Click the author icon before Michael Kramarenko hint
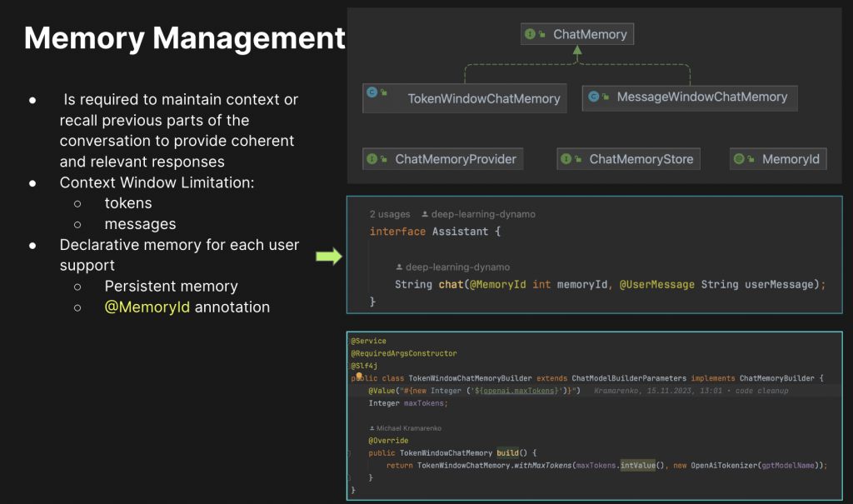The width and height of the screenshot is (853, 504). [x=371, y=428]
